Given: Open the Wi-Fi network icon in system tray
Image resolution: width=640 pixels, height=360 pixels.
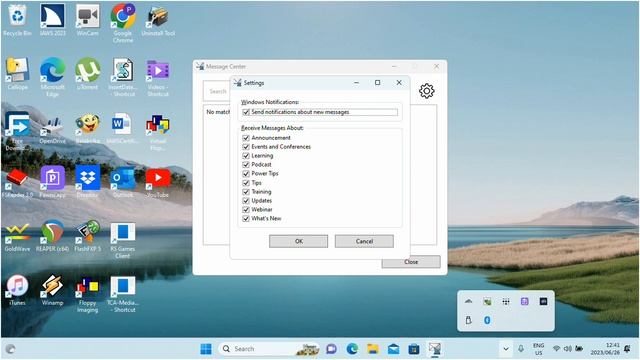Looking at the screenshot, I should [556, 349].
